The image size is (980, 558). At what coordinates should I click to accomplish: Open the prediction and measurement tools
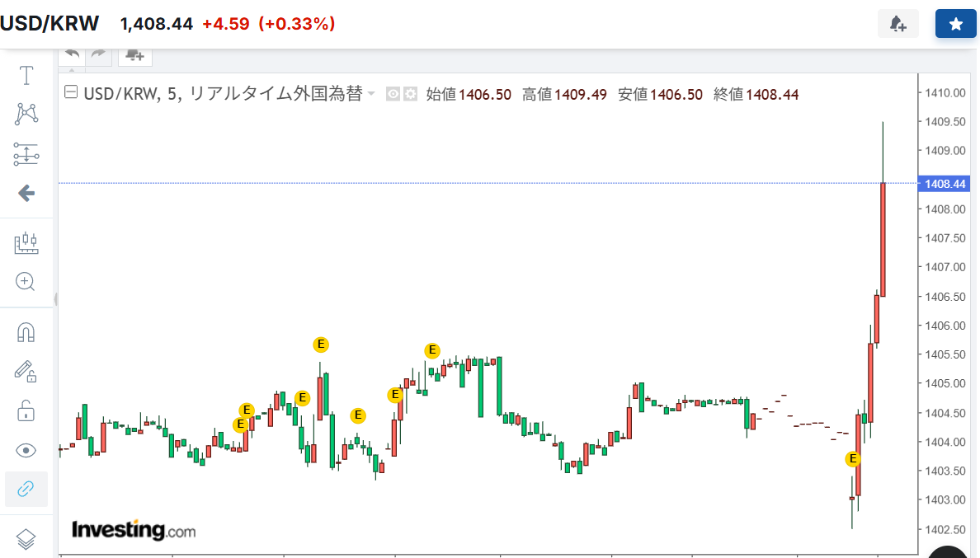26,153
